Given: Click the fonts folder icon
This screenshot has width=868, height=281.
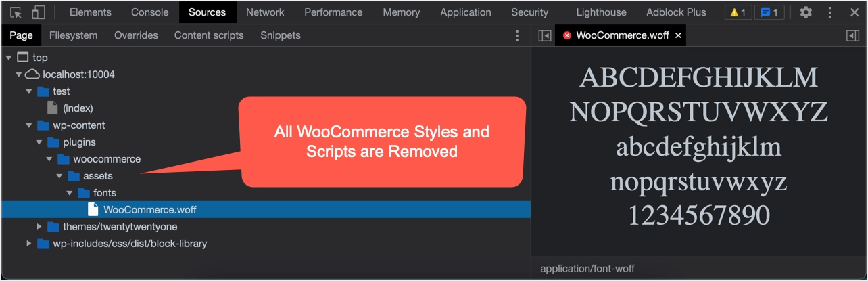Looking at the screenshot, I should (84, 193).
